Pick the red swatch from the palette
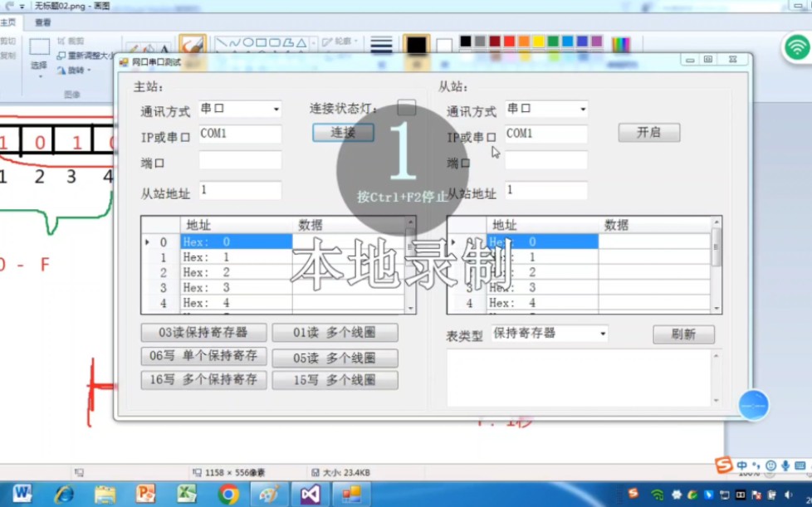Screen dimensions: 812x507 pos(509,41)
